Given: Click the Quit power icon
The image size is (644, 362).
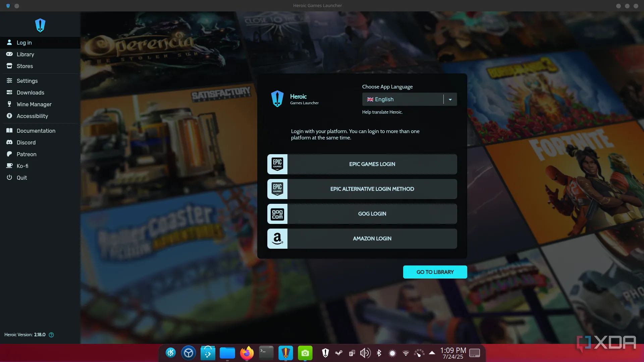Looking at the screenshot, I should click(9, 177).
